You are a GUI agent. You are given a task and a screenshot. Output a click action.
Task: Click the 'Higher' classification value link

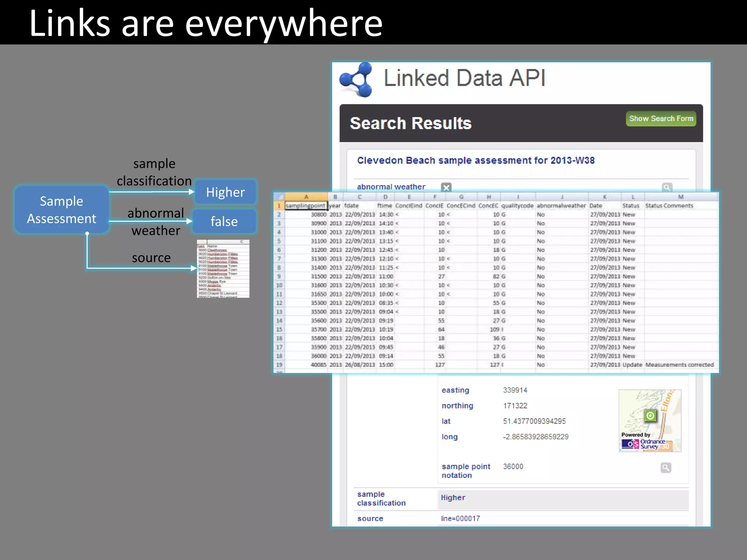(453, 498)
